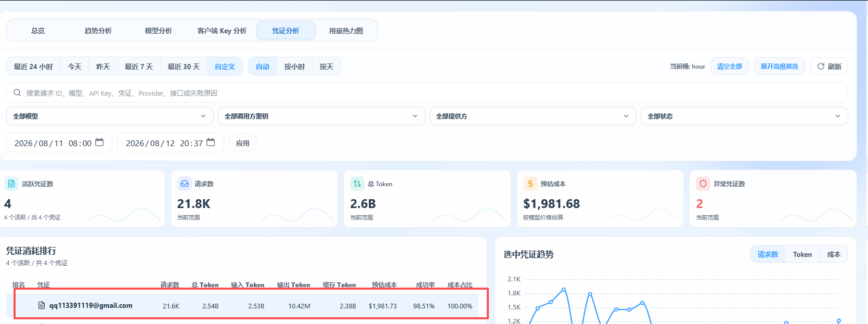Click the refresh icon in 刷新 button

coord(821,67)
